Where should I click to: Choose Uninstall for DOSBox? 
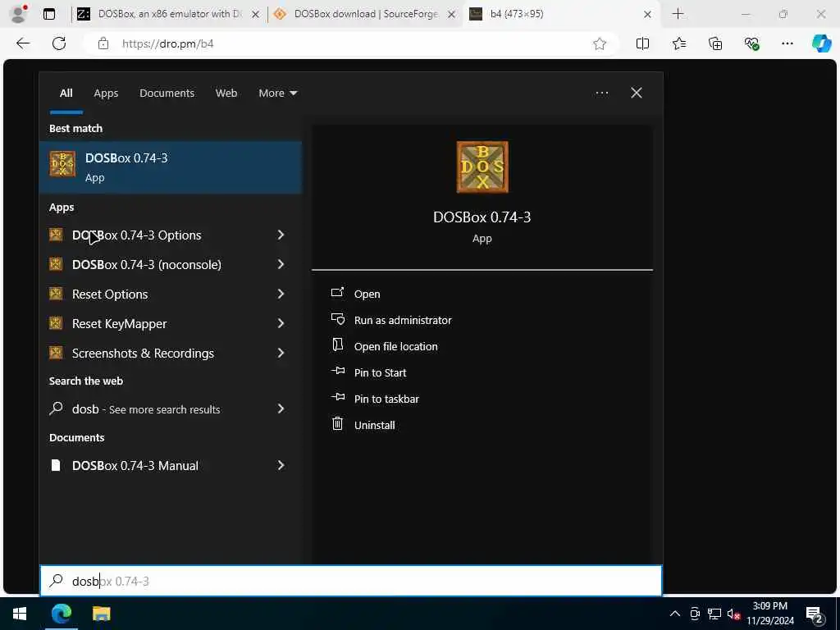[374, 425]
